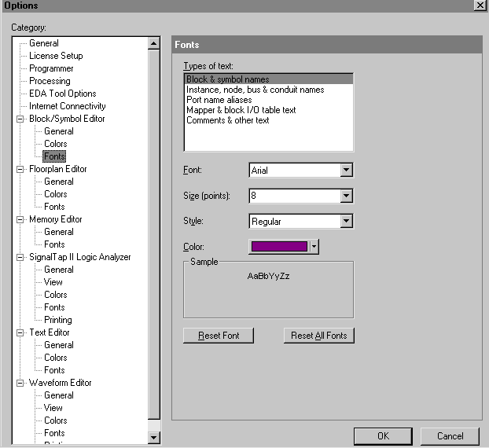This screenshot has height=448, width=489.
Task: Click the Size field showing 8
Action: tap(295, 196)
